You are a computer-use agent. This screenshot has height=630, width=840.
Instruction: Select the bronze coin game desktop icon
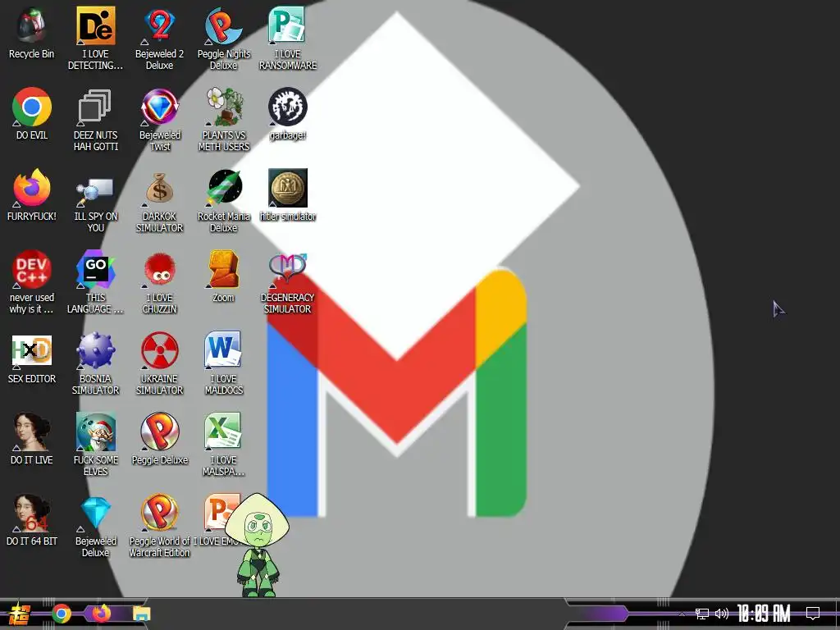click(x=287, y=188)
